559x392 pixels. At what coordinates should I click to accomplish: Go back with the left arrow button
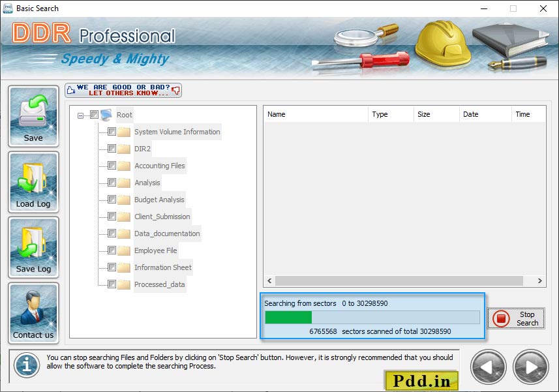[488, 367]
